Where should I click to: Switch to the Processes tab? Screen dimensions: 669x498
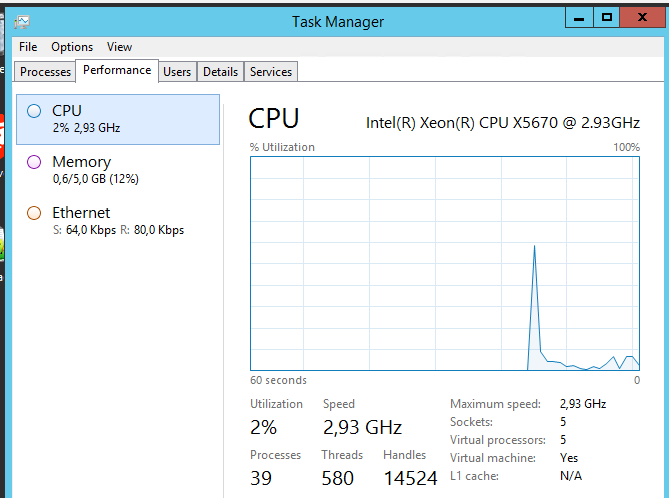pos(45,72)
